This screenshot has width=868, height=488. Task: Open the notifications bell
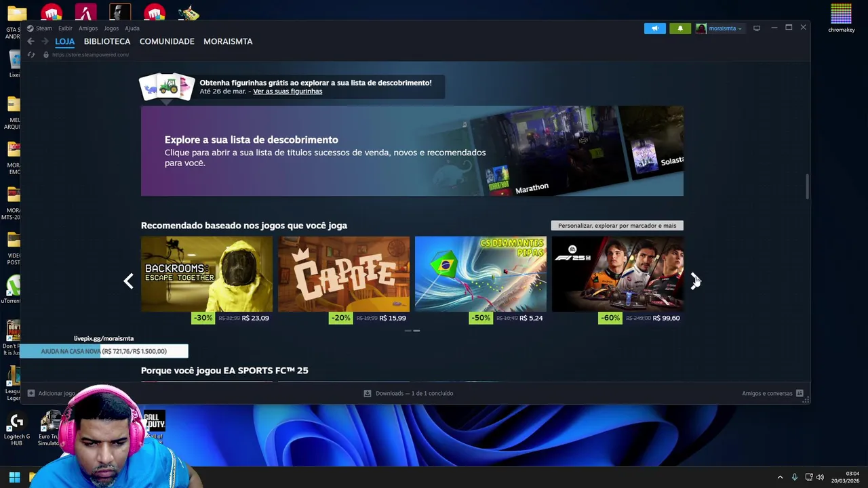pos(680,28)
